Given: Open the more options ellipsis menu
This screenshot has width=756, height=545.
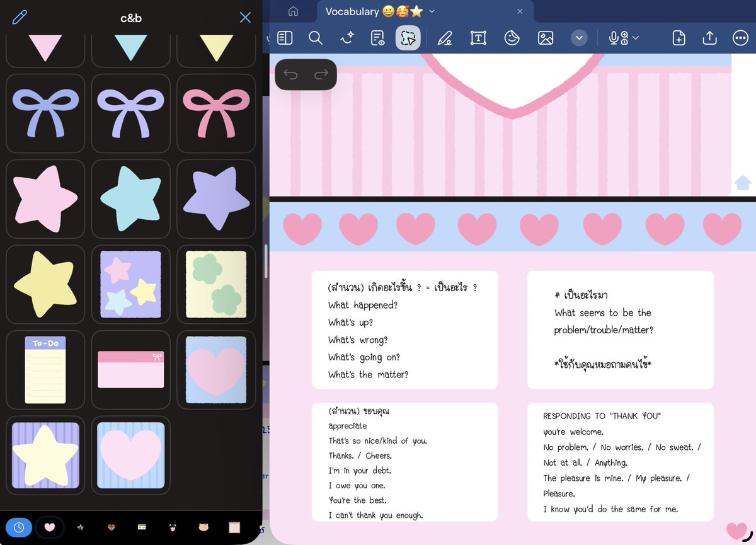Looking at the screenshot, I should pos(740,38).
